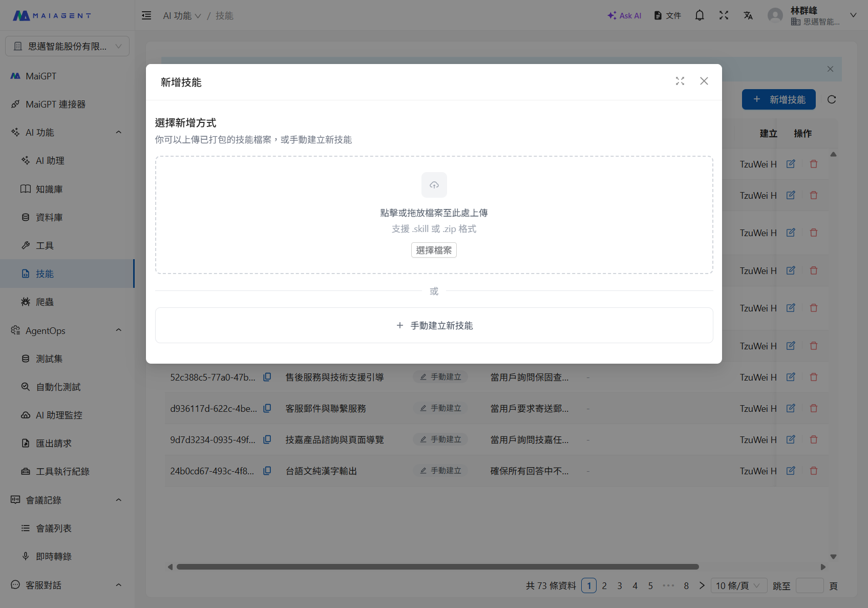Click the horizontal table scrollbar
The width and height of the screenshot is (868, 608).
(x=437, y=567)
